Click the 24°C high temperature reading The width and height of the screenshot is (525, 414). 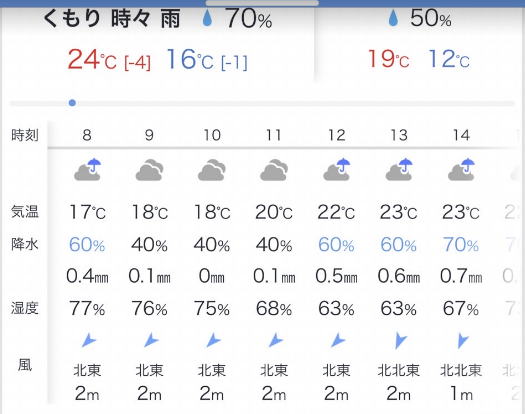pyautogui.click(x=92, y=60)
